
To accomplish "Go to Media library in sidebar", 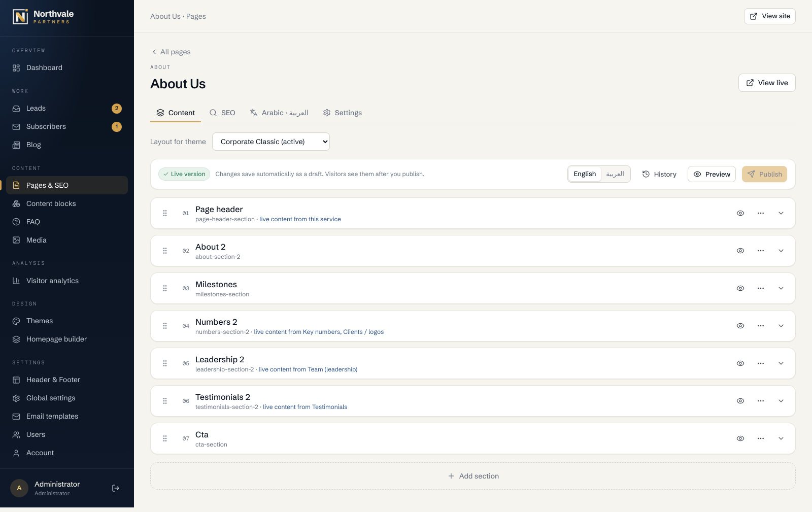I will [x=67, y=240].
